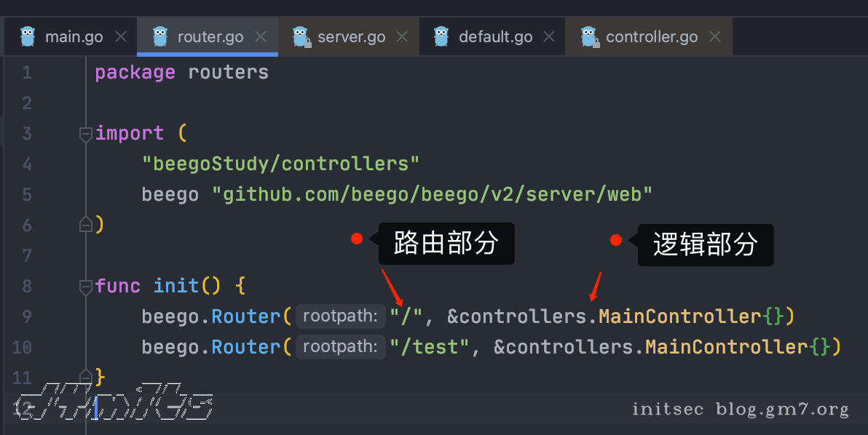The height and width of the screenshot is (435, 868).
Task: Collapse the func init fold marker
Action: 85,287
